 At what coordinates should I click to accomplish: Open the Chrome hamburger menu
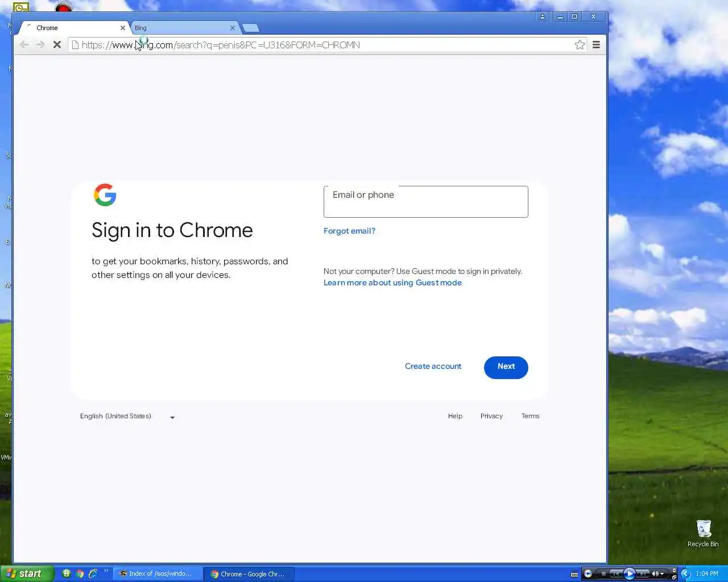(596, 44)
